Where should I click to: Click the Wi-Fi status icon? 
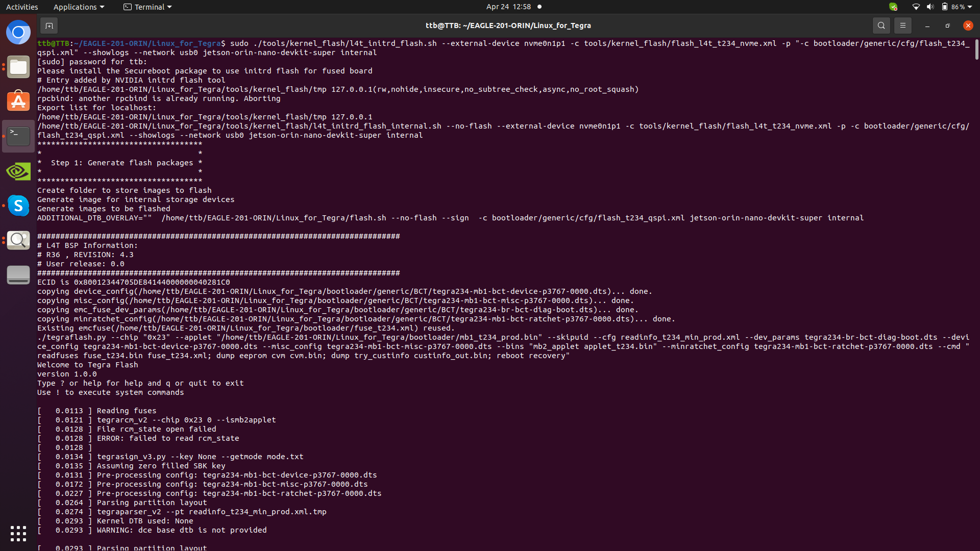pyautogui.click(x=916, y=7)
